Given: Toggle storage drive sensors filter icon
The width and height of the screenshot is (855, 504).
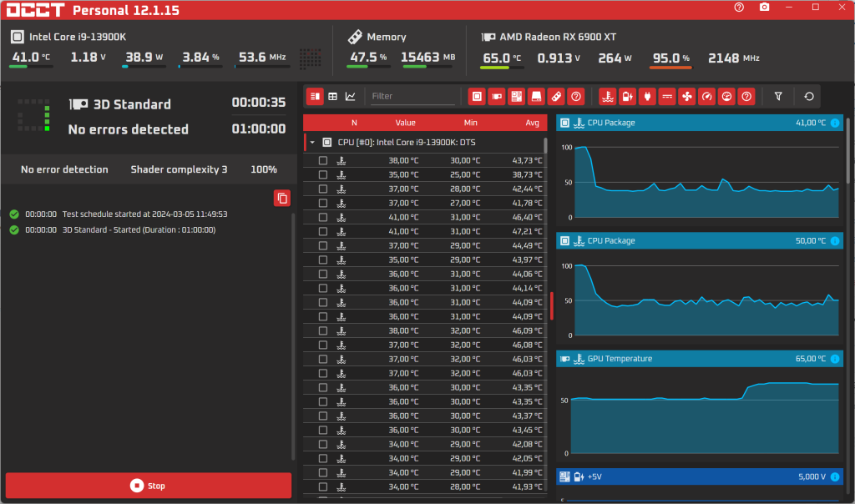Looking at the screenshot, I should (537, 97).
